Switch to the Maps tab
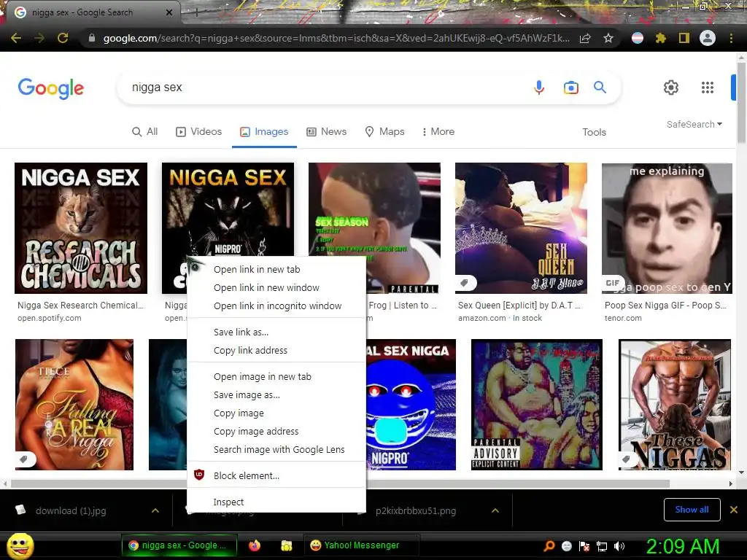The height and width of the screenshot is (560, 747). [x=384, y=131]
